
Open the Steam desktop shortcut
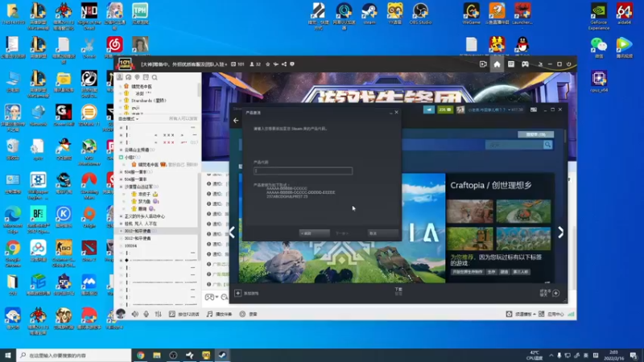click(369, 14)
